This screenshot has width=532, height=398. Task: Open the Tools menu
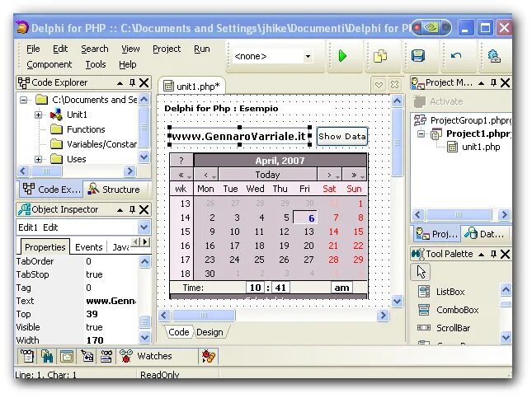coord(96,64)
